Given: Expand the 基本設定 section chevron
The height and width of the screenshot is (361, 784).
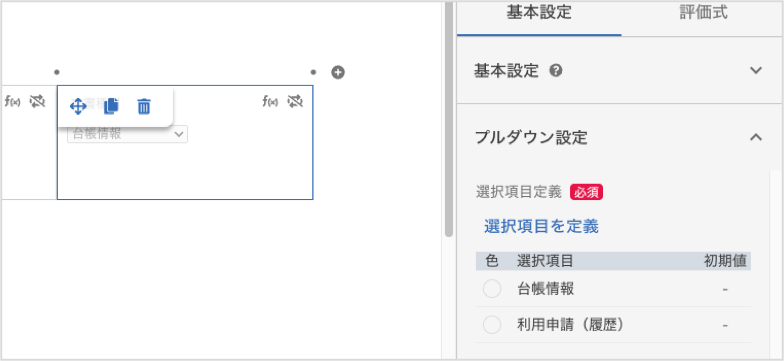Looking at the screenshot, I should click(756, 70).
